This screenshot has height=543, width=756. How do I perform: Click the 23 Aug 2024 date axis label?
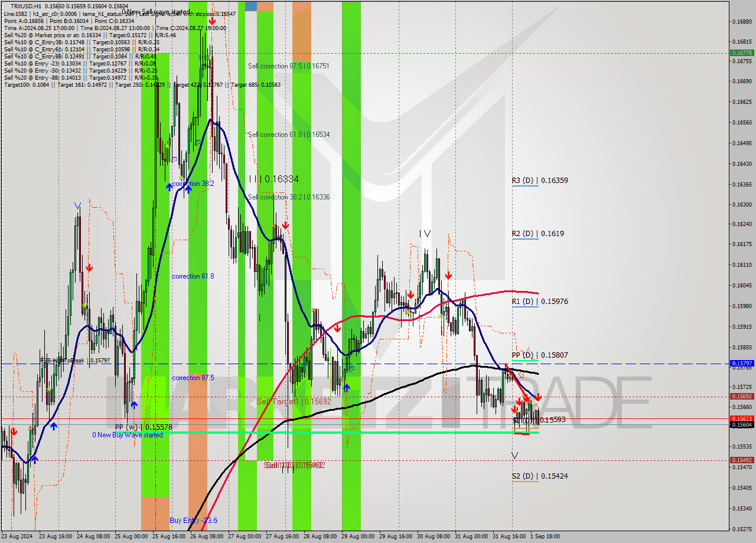(17, 537)
